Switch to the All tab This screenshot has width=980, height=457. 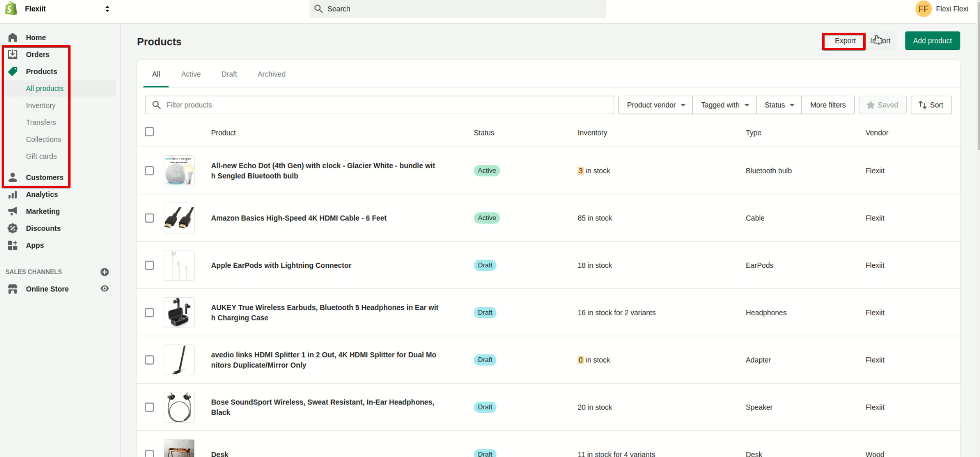pos(156,74)
